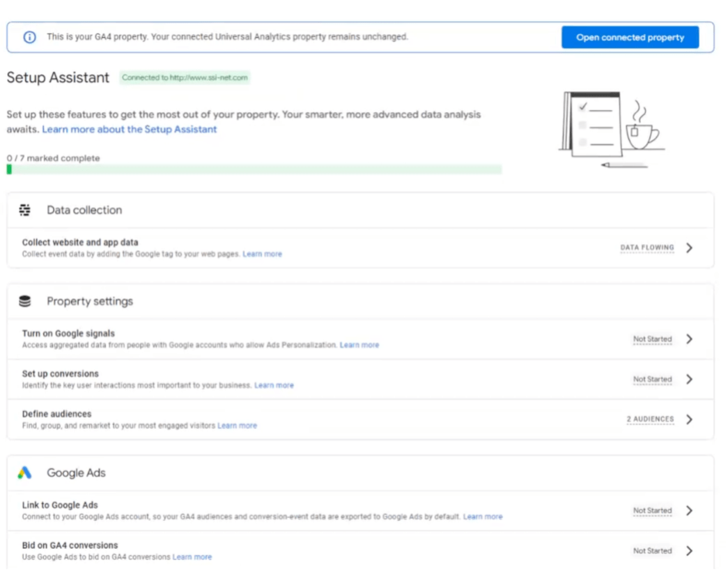Expand the Bid on GA4 conversions chevron
728x572 pixels.
[x=690, y=551]
